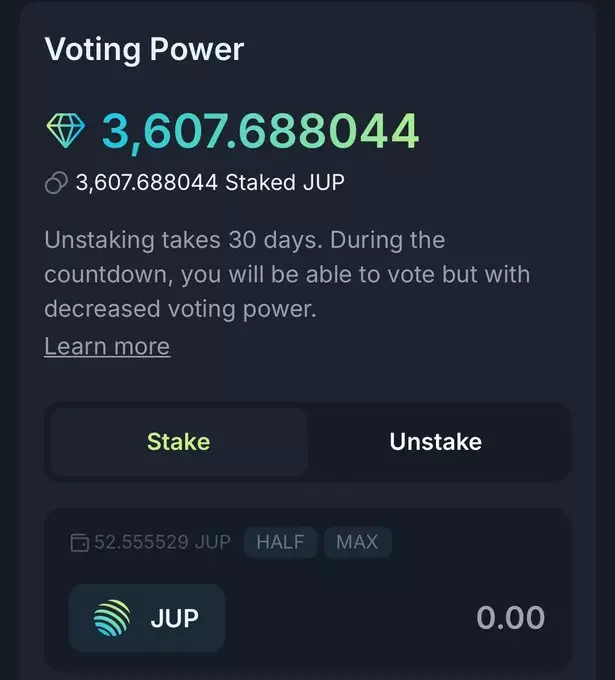This screenshot has width=615, height=680.
Task: Click the "Staked JUP" label text
Action: (x=285, y=183)
